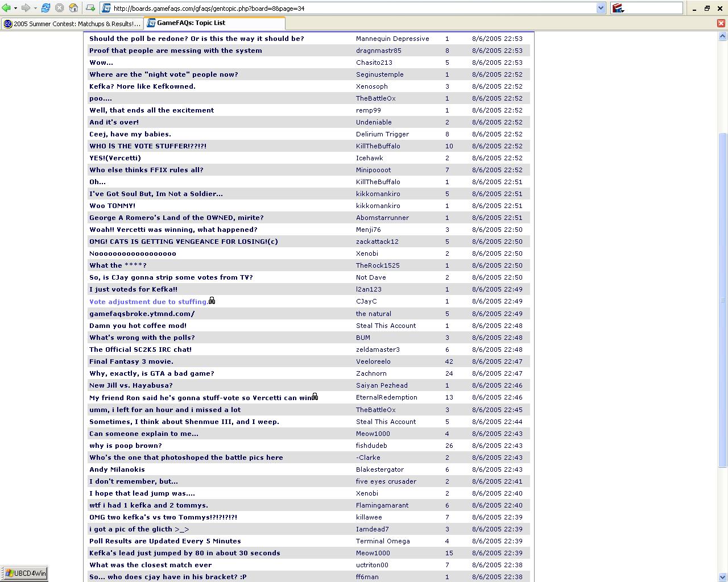The image size is (728, 582).
Task: Open topic 'Should the poll be redone?'
Action: click(x=197, y=39)
